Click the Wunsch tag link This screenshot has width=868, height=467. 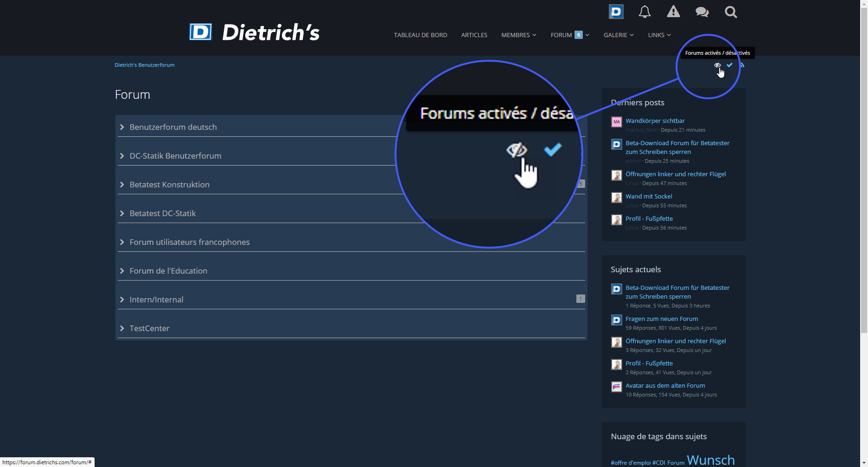pos(710,460)
